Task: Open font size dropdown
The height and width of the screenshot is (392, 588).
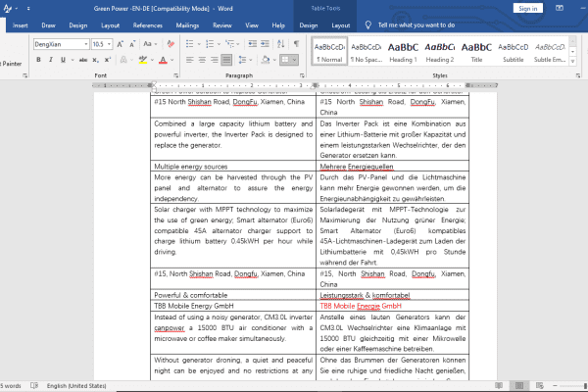Action: 109,44
